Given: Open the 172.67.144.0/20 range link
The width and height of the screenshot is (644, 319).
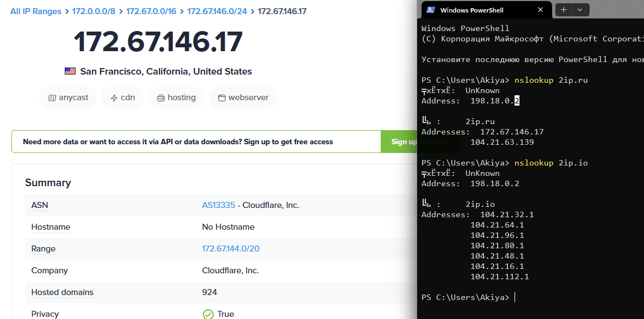Looking at the screenshot, I should click(231, 249).
